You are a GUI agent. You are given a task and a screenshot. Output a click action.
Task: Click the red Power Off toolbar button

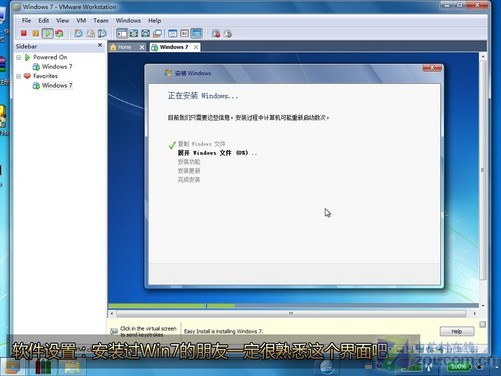(x=24, y=33)
